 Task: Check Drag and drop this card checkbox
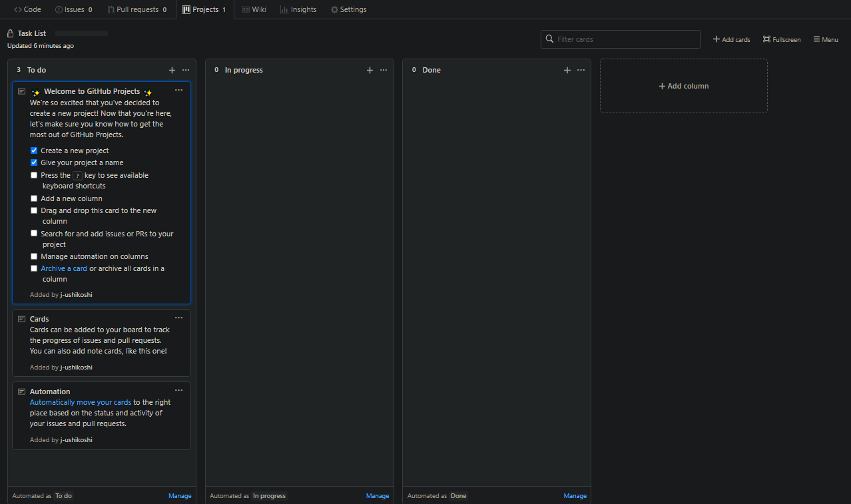tap(34, 210)
